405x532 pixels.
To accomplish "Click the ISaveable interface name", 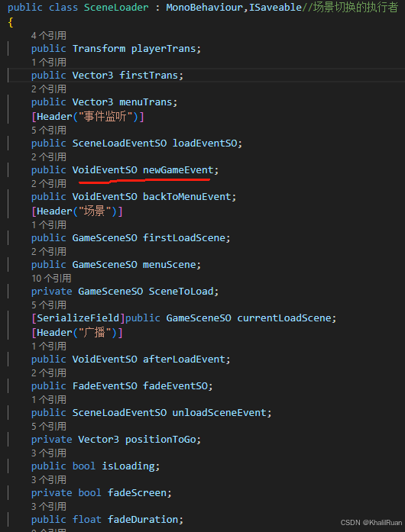I will point(276,8).
